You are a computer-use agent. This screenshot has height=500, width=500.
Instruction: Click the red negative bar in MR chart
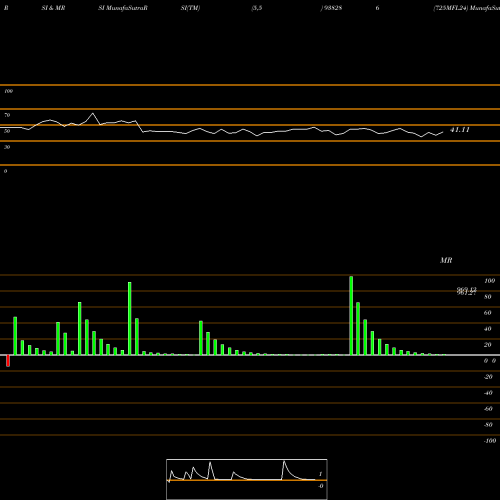[8, 361]
